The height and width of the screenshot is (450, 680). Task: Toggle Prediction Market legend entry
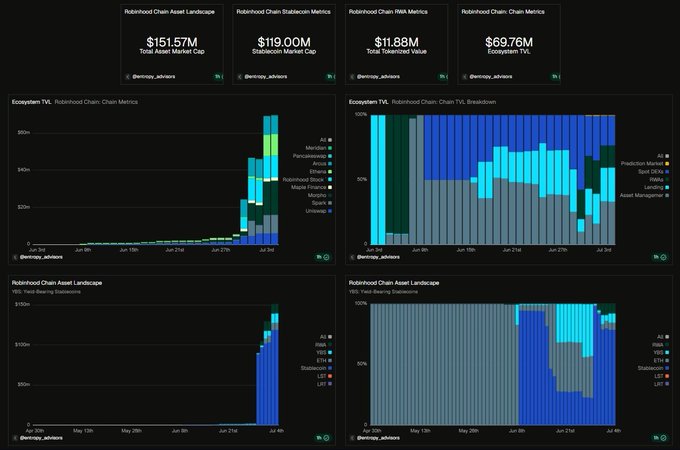(645, 163)
